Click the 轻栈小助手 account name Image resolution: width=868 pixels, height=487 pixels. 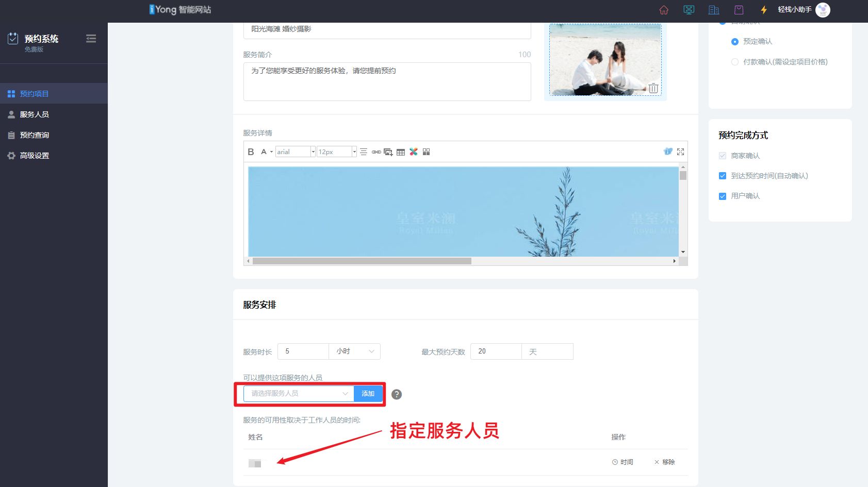[795, 9]
